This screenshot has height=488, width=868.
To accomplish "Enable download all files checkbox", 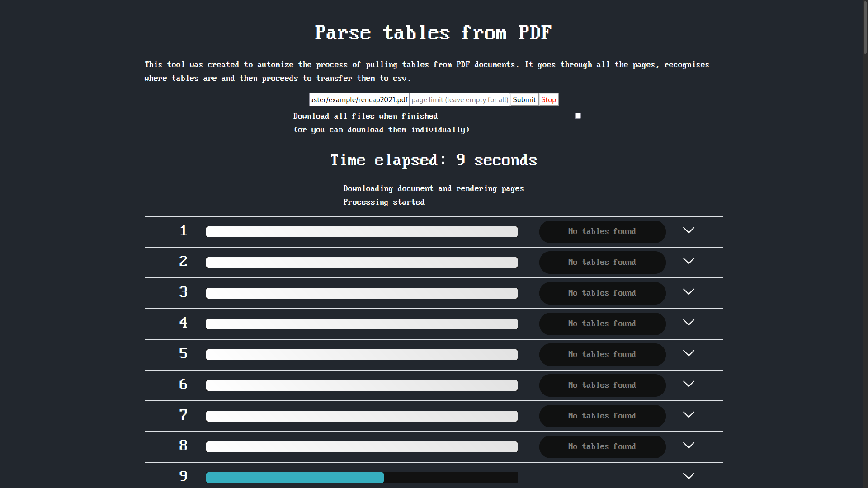I will 577,116.
